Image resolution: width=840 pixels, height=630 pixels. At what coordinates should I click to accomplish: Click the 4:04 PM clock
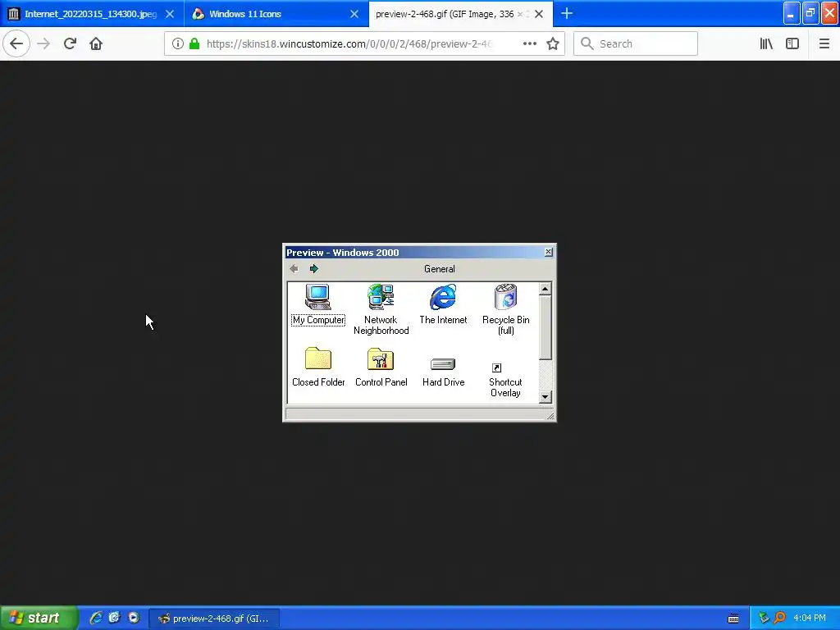tap(809, 618)
